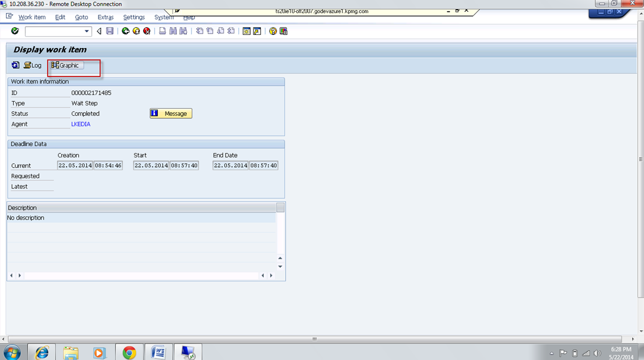This screenshot has width=644, height=360.
Task: Expand the Description panel scrollbar down arrow
Action: pos(280,267)
